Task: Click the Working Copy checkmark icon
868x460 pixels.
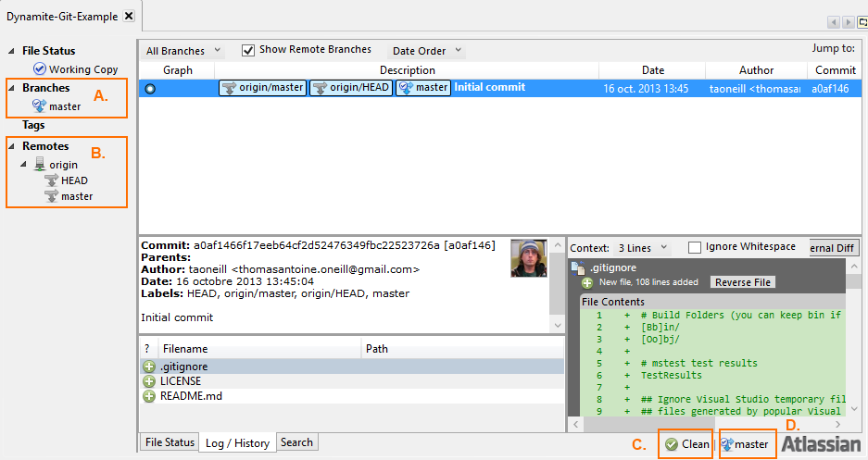Action: (x=39, y=68)
